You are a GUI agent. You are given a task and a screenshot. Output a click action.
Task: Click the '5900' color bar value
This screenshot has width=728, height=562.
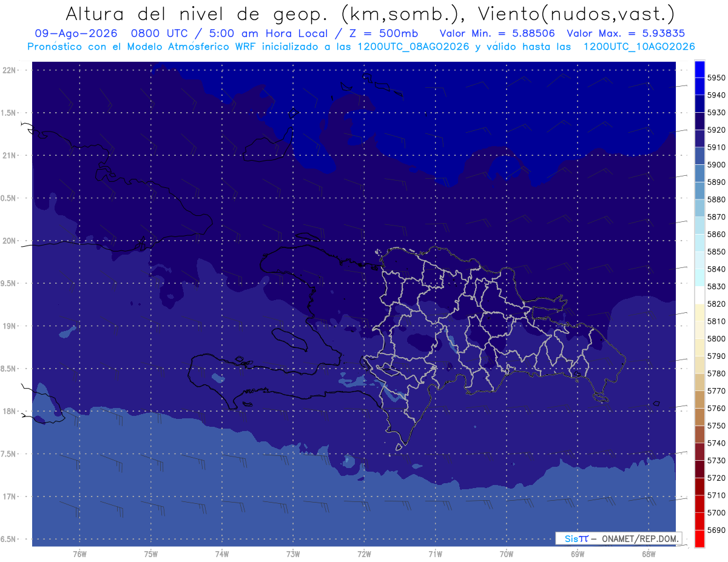[x=717, y=164]
